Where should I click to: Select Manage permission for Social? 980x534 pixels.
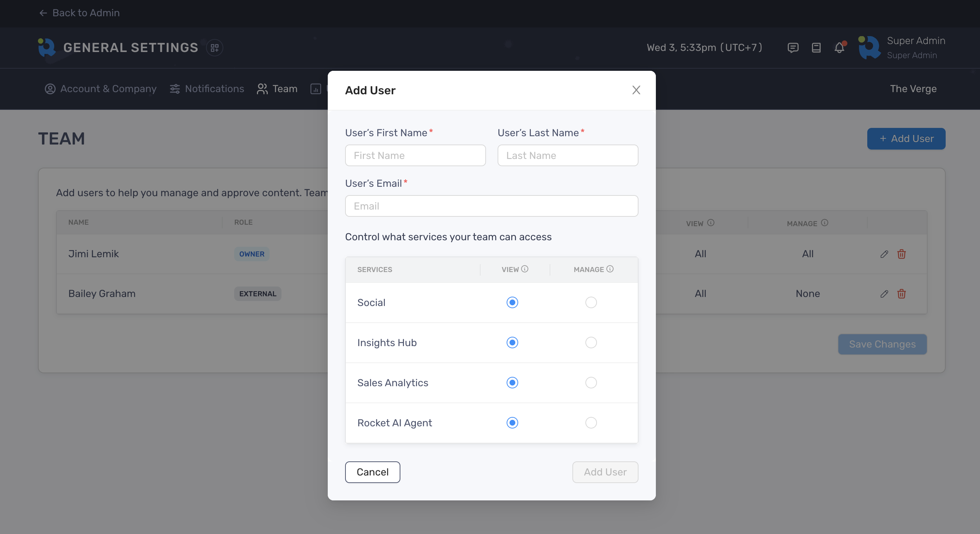591,302
